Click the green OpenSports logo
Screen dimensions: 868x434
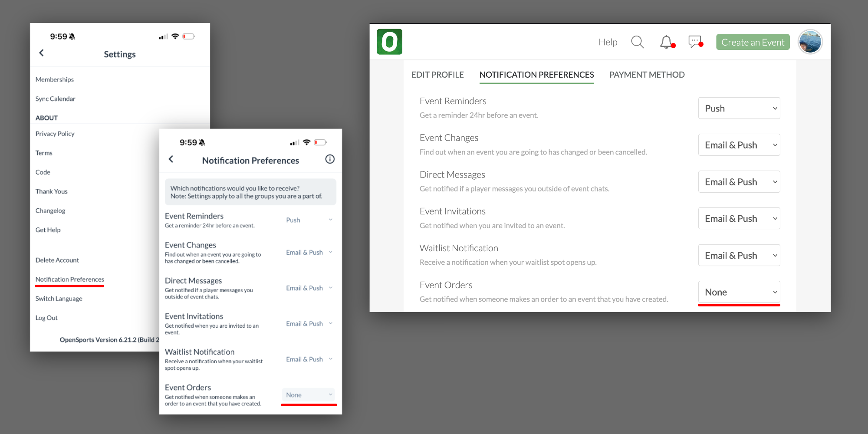point(389,42)
